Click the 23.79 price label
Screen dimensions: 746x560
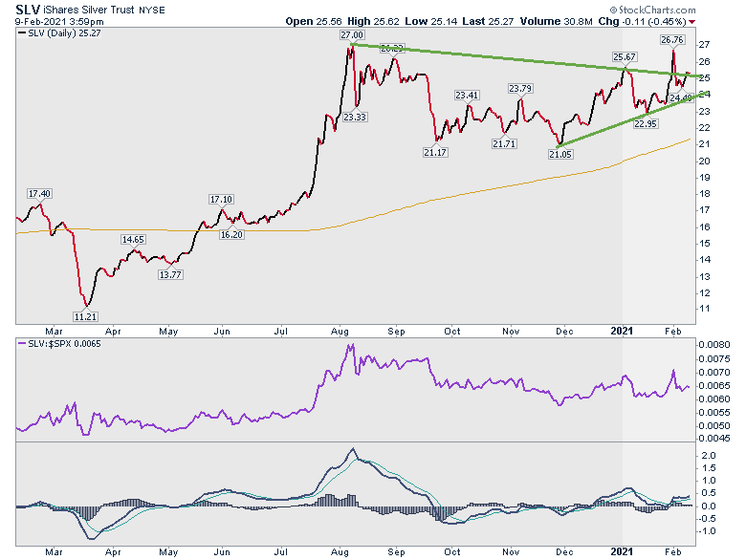(520, 89)
